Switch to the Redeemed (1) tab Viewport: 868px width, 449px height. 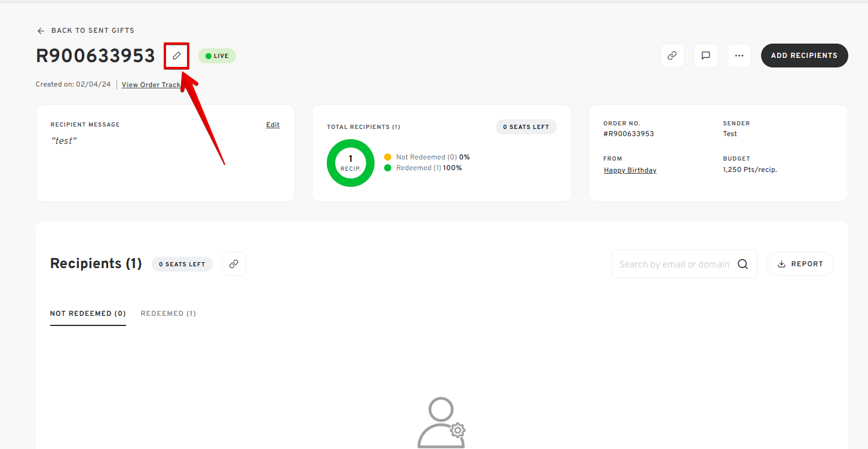click(x=168, y=313)
